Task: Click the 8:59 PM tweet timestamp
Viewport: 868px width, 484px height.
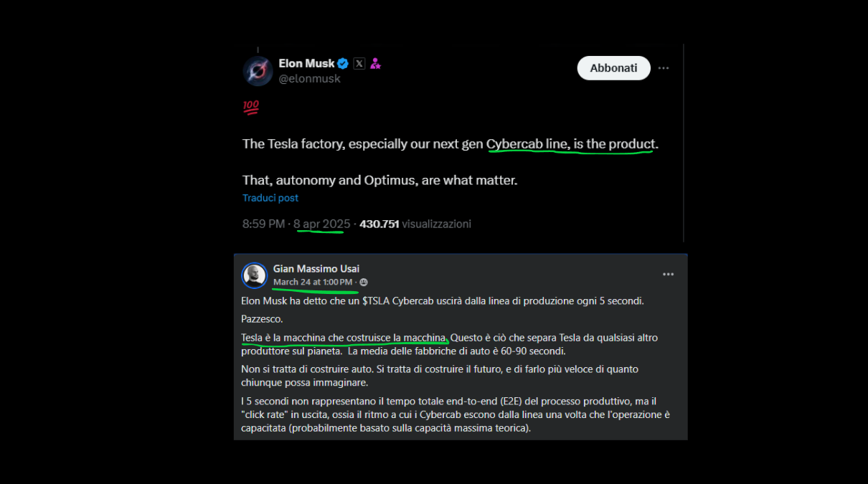Action: tap(263, 224)
